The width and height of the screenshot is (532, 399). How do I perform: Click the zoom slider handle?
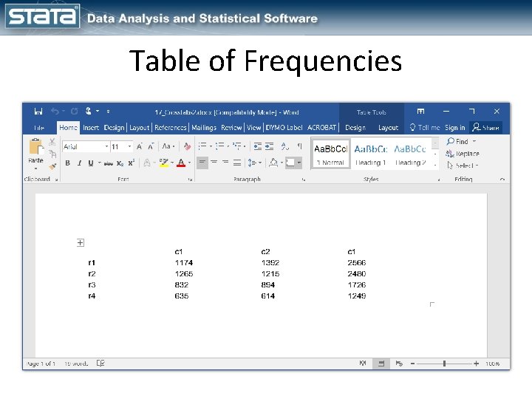pos(444,364)
